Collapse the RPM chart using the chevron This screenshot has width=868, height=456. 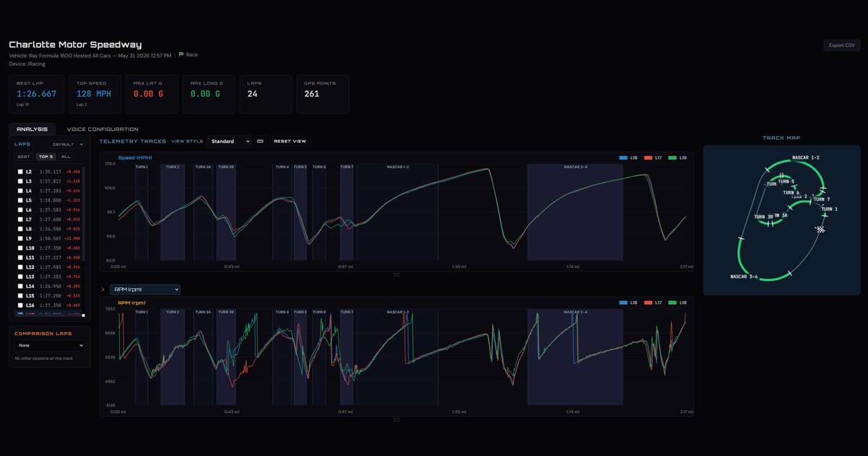point(103,290)
